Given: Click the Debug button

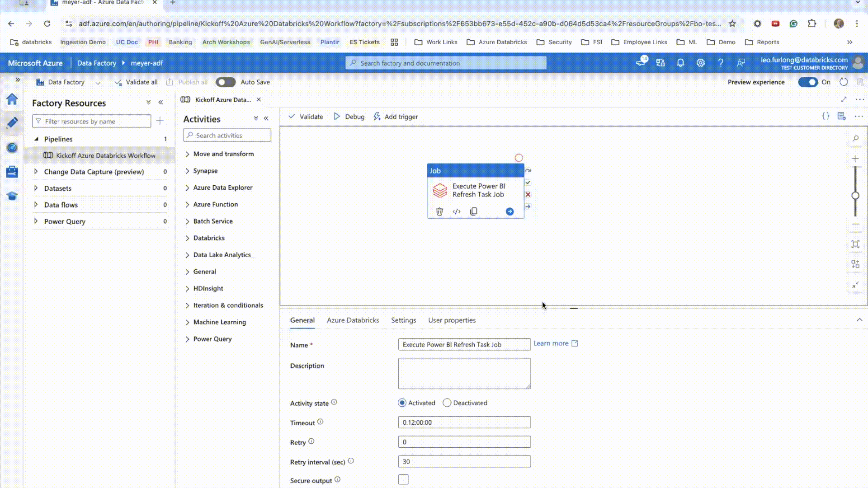Looking at the screenshot, I should [349, 117].
